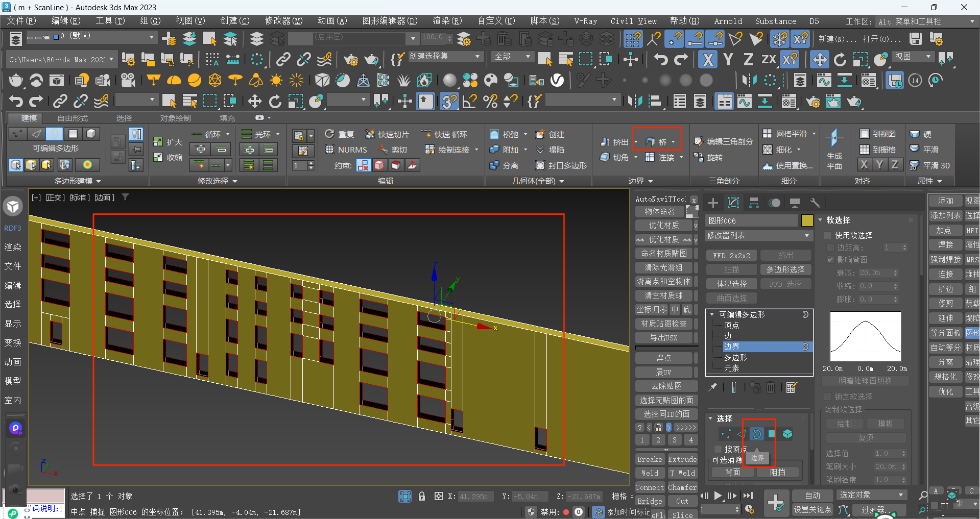Toggle the UI checkbox at bottom right
Viewport: 980px width, 519px height.
click(x=935, y=506)
